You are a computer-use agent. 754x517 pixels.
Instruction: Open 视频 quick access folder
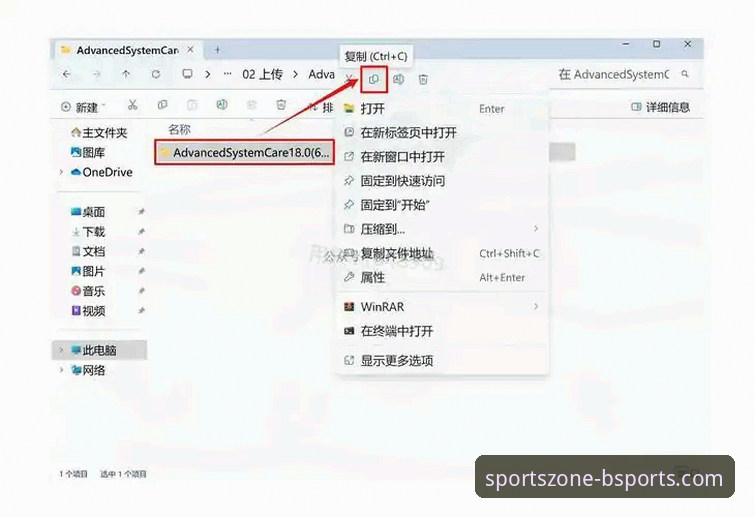click(x=88, y=311)
